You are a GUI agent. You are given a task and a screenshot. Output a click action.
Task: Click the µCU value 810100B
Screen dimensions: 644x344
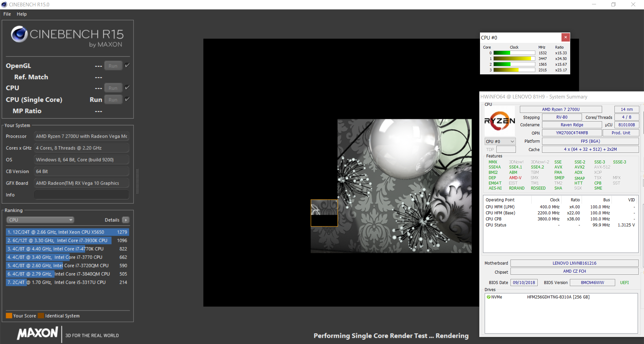(x=627, y=125)
